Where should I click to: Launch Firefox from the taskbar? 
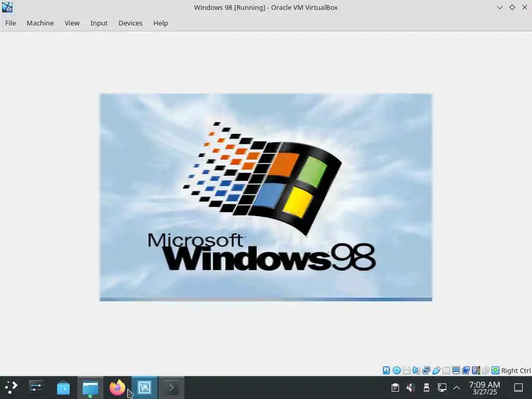tap(117, 388)
